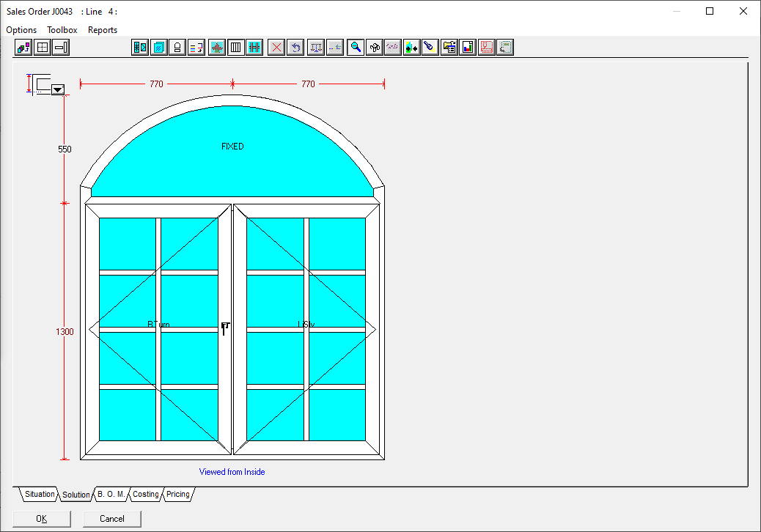
Task: Open the Reports menu
Action: (x=103, y=30)
